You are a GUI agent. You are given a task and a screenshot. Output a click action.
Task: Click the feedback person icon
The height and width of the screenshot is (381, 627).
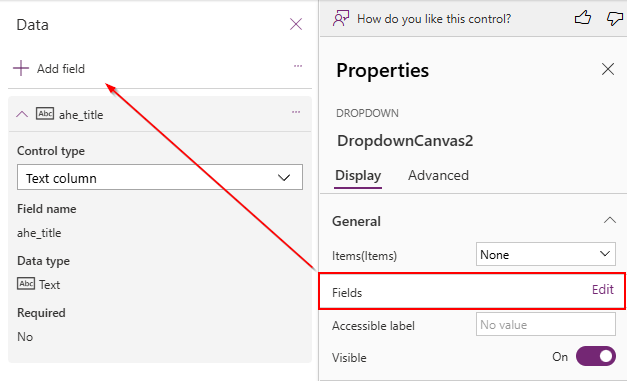click(341, 18)
